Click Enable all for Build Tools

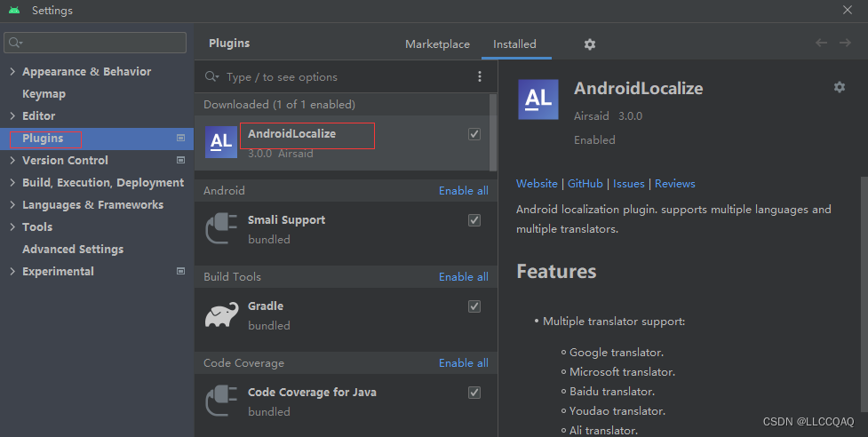pyautogui.click(x=464, y=276)
